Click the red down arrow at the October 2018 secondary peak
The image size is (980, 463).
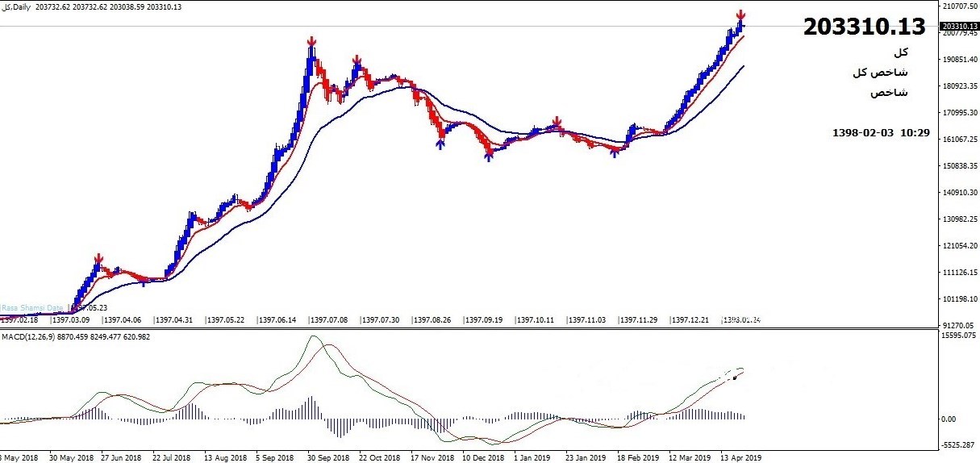(357, 60)
